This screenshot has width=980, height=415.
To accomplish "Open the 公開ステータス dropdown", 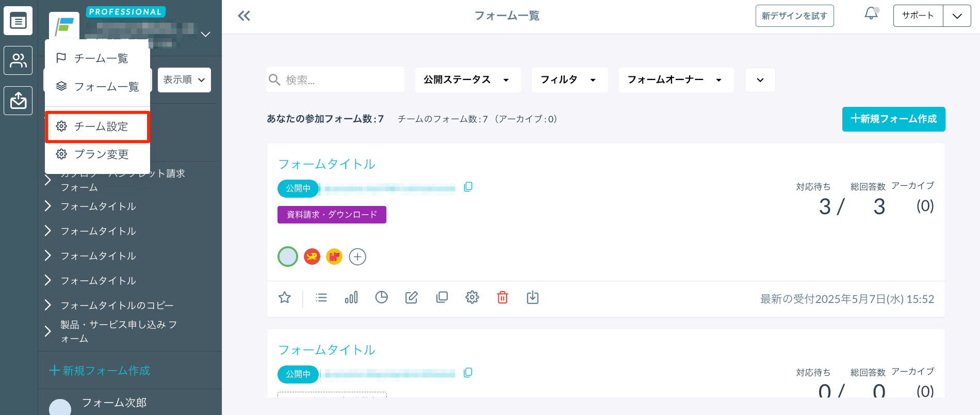I will (x=467, y=80).
